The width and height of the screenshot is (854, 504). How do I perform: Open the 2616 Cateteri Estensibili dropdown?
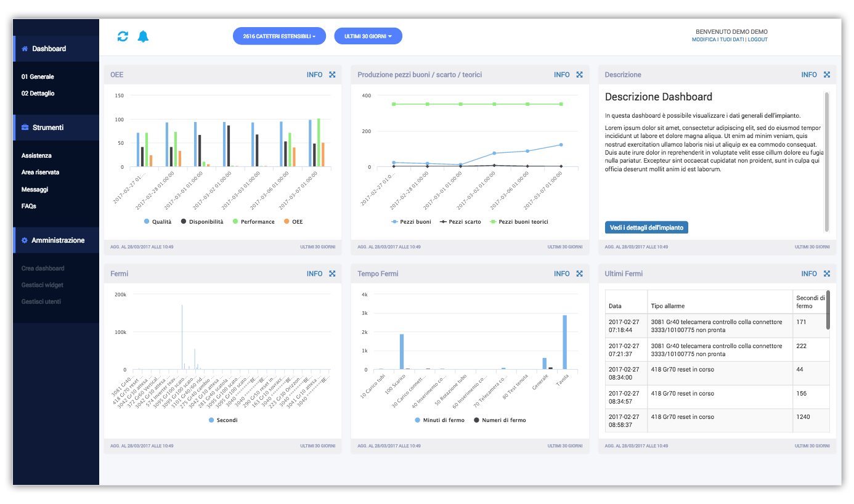tap(279, 36)
